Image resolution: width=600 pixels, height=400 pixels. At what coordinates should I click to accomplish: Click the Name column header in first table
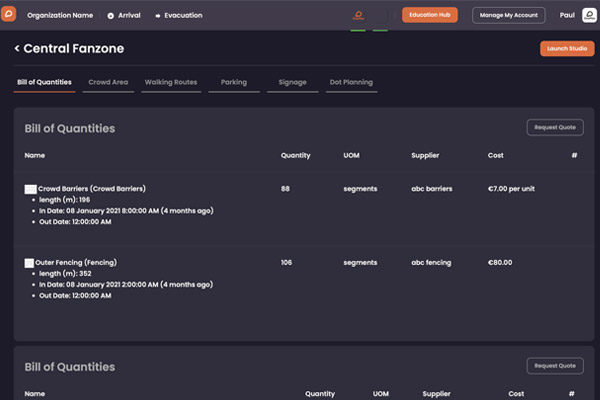click(x=35, y=155)
